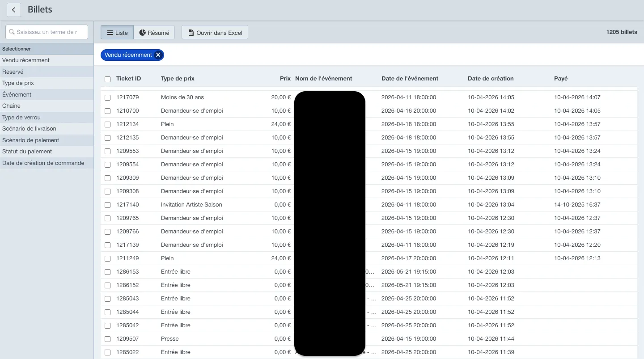The image size is (644, 359).
Task: Tick the select-all header checkbox
Action: [x=107, y=79]
